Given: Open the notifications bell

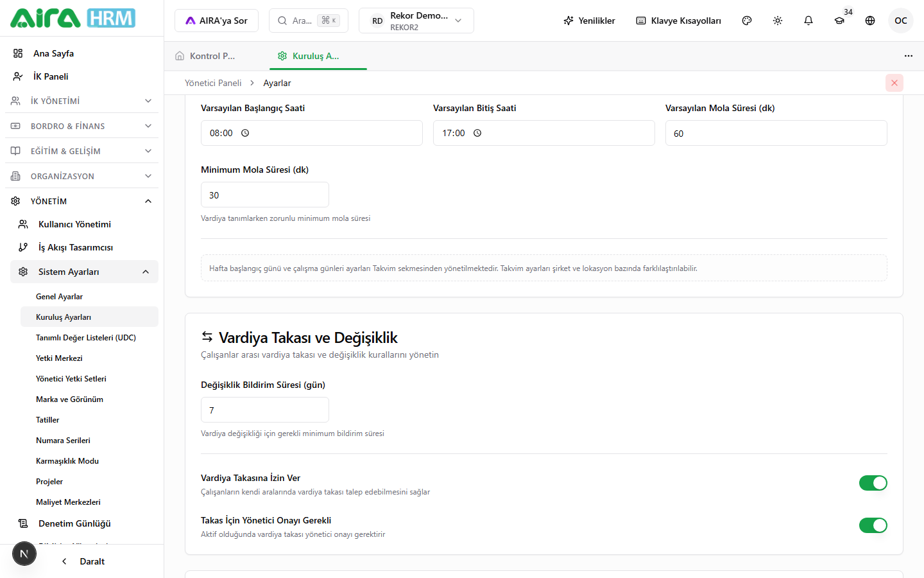Looking at the screenshot, I should 809,21.
